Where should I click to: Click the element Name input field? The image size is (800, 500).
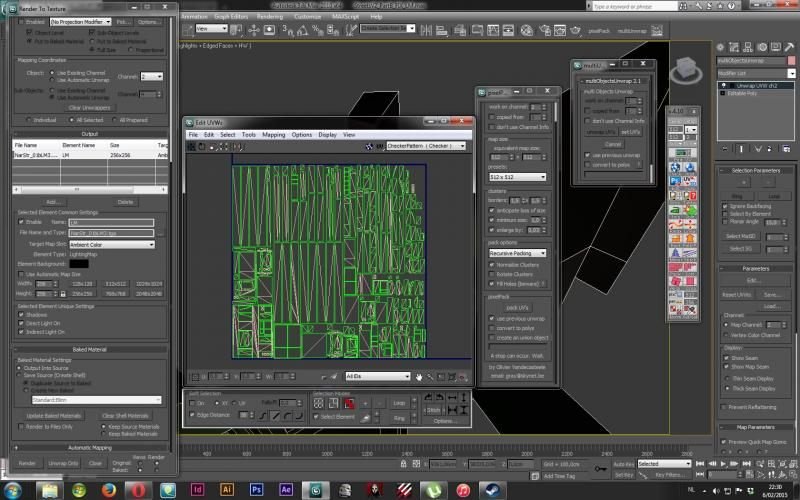pyautogui.click(x=111, y=222)
